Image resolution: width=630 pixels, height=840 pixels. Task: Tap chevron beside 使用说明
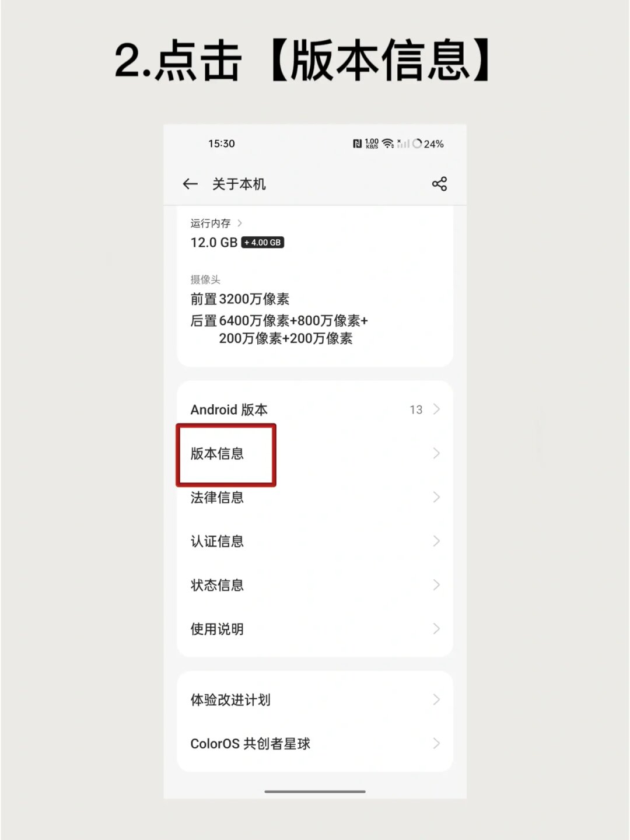[x=436, y=629]
